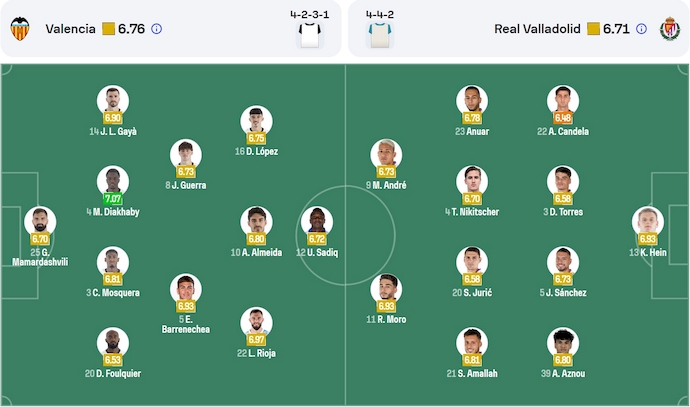Viewport: 690px width, 407px height.
Task: Open R. Moro's player avatar
Action: point(385,288)
